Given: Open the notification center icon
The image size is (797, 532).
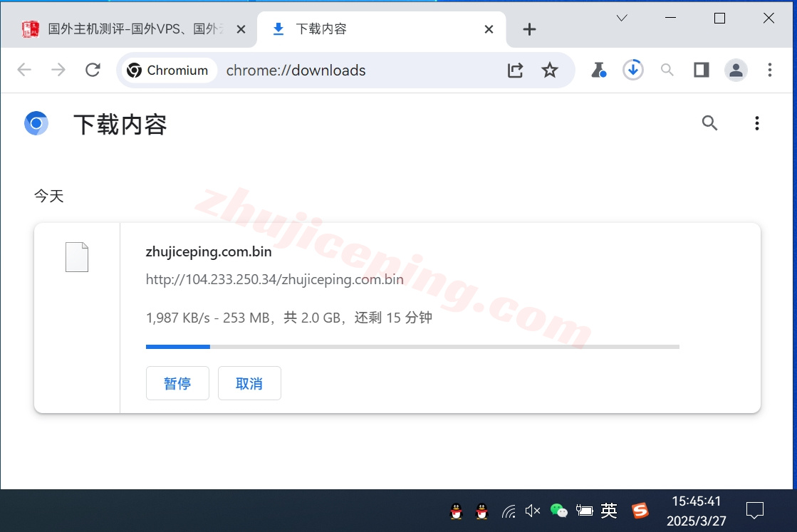Looking at the screenshot, I should click(x=755, y=510).
